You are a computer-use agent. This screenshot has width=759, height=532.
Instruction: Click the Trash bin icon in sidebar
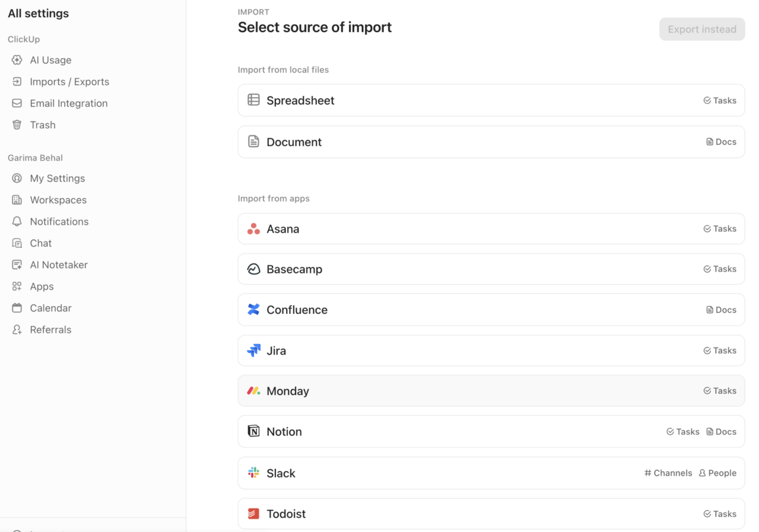coord(17,125)
